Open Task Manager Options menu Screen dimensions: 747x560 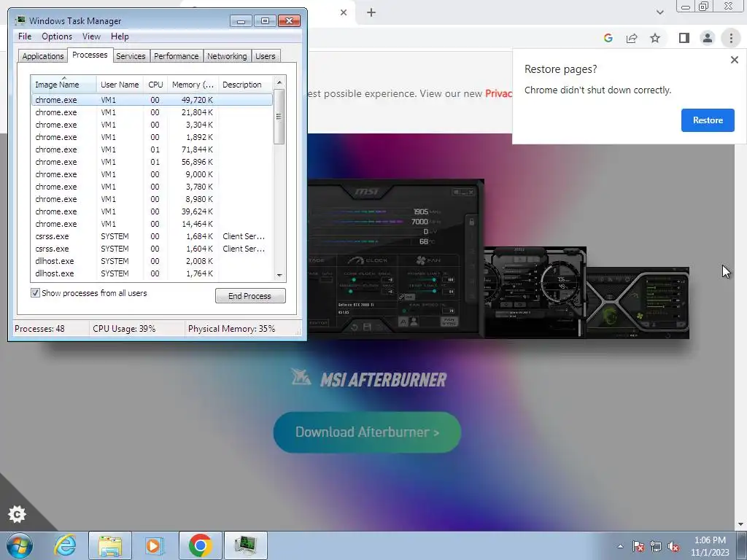(57, 36)
